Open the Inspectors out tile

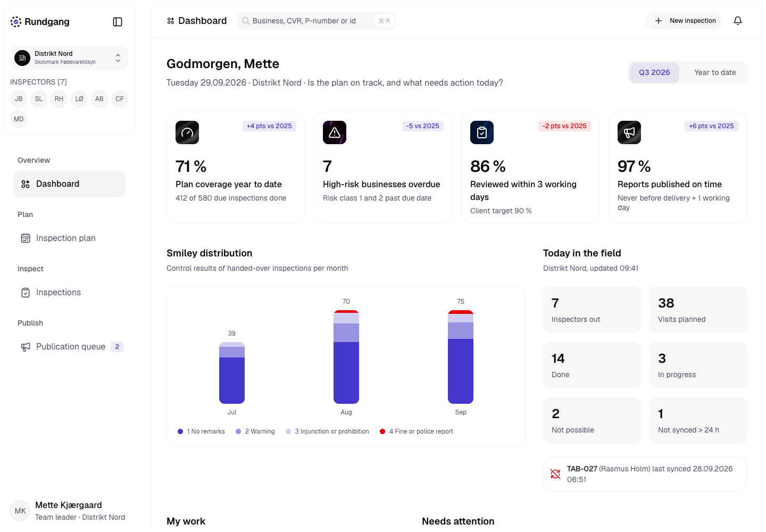coord(592,310)
